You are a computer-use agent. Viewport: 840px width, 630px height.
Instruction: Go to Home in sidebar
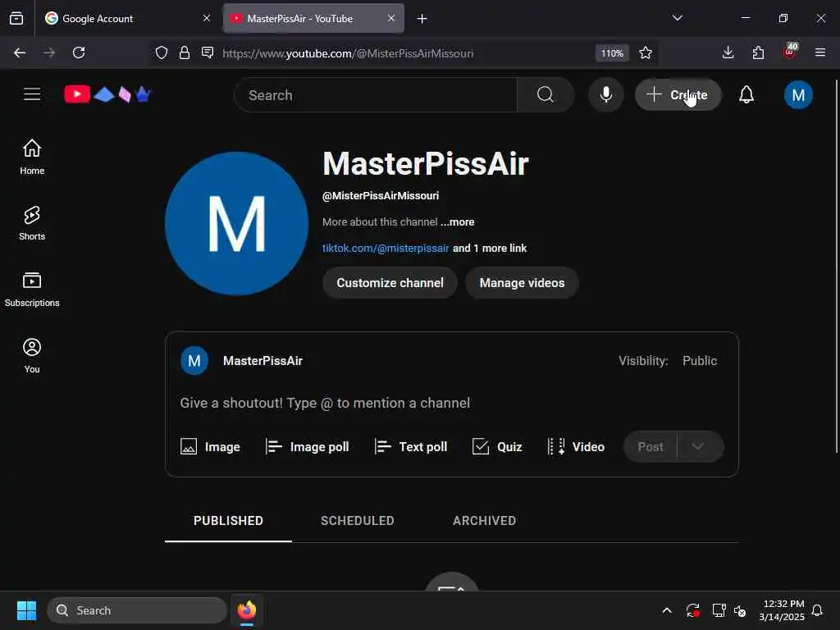point(32,157)
